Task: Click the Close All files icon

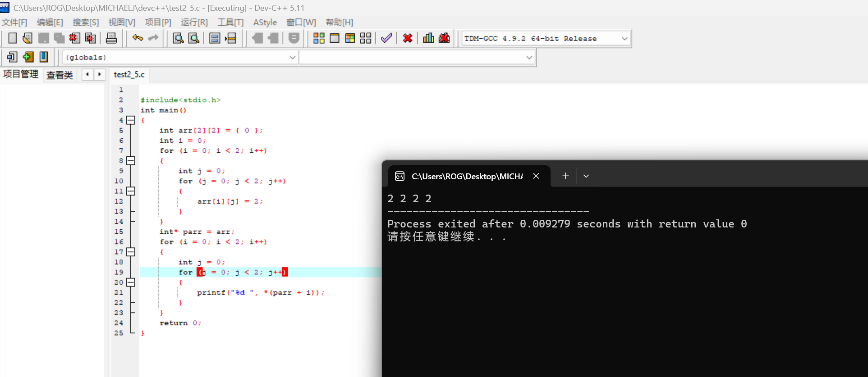Action: point(90,38)
